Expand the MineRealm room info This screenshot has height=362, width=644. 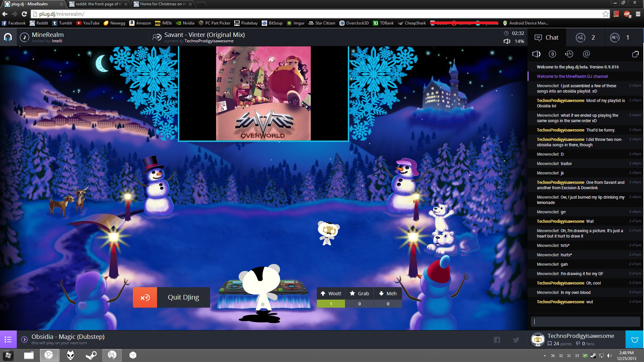pyautogui.click(x=24, y=37)
